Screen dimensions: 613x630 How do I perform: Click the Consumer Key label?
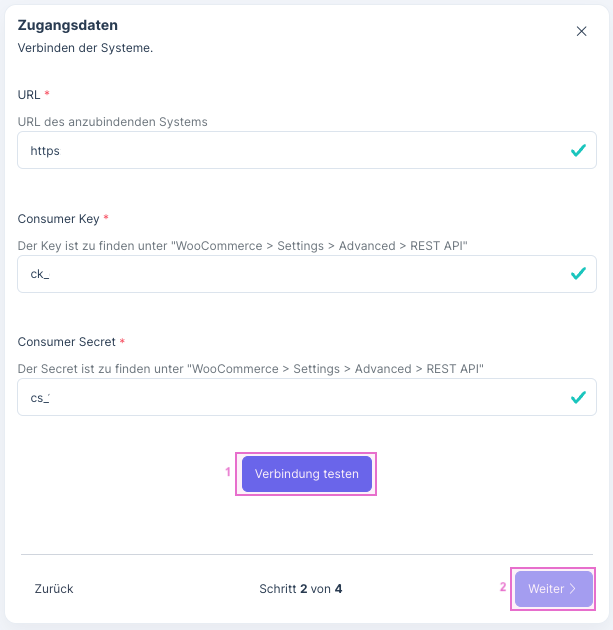[x=58, y=218]
